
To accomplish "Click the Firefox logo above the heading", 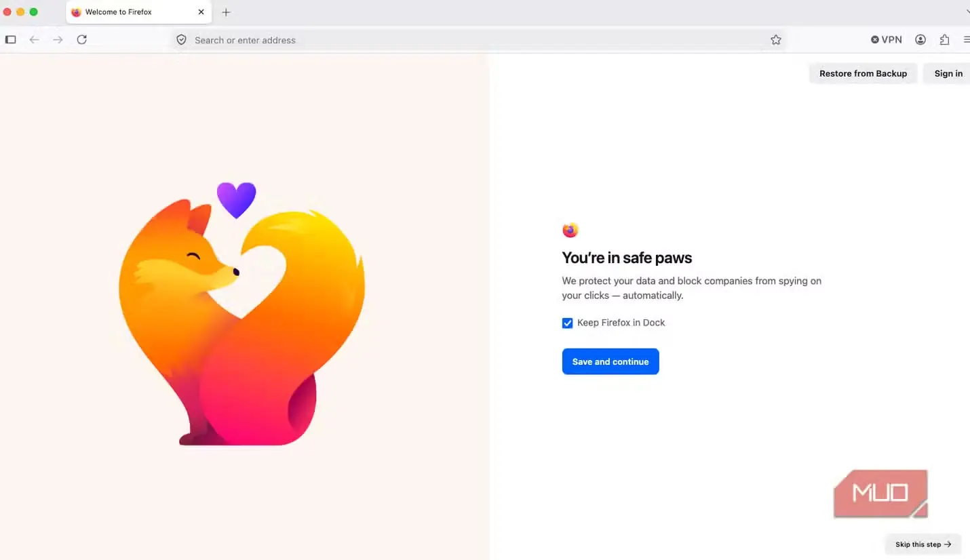I will coord(570,231).
